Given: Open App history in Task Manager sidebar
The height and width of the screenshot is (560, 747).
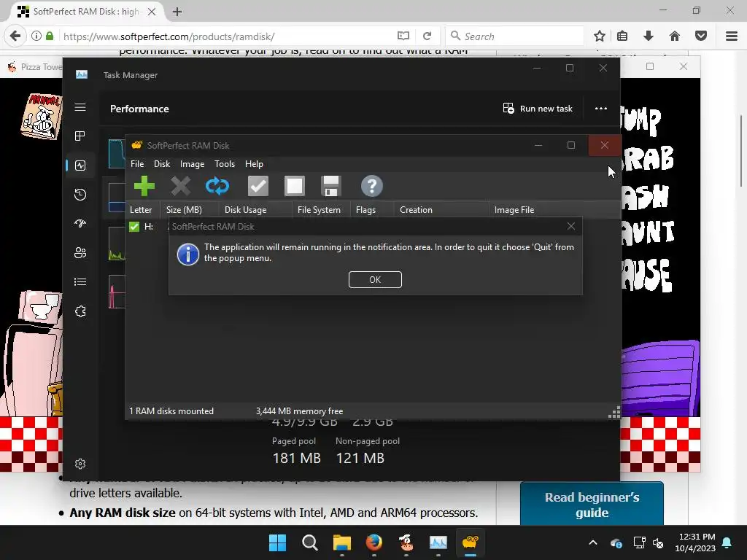Looking at the screenshot, I should [x=80, y=194].
